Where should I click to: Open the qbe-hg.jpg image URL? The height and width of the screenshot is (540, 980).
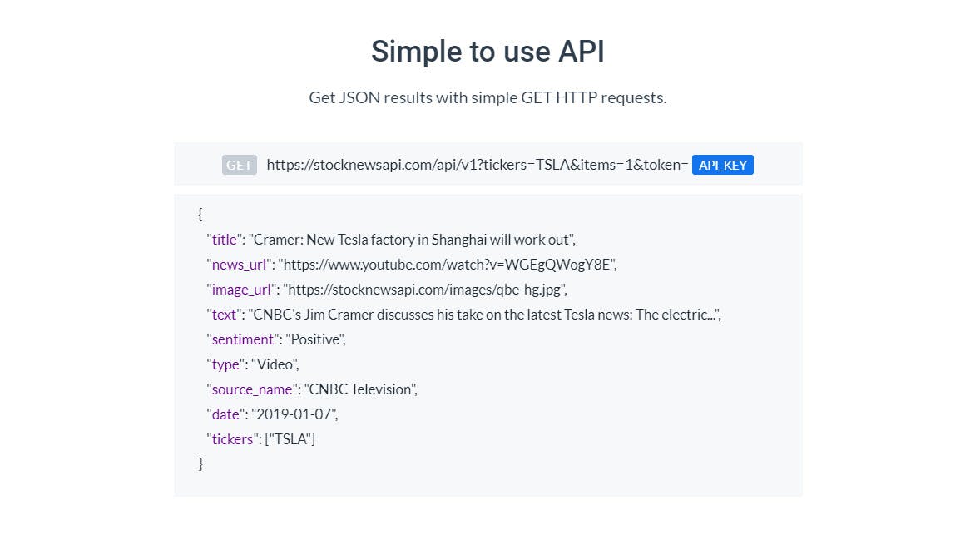[425, 290]
